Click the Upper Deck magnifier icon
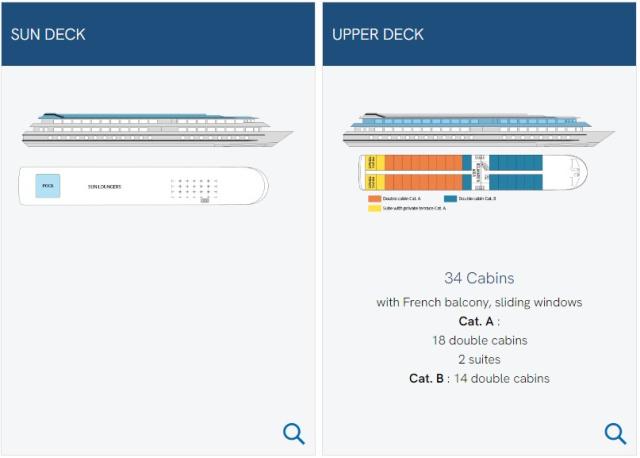The height and width of the screenshot is (458, 640). point(615,433)
